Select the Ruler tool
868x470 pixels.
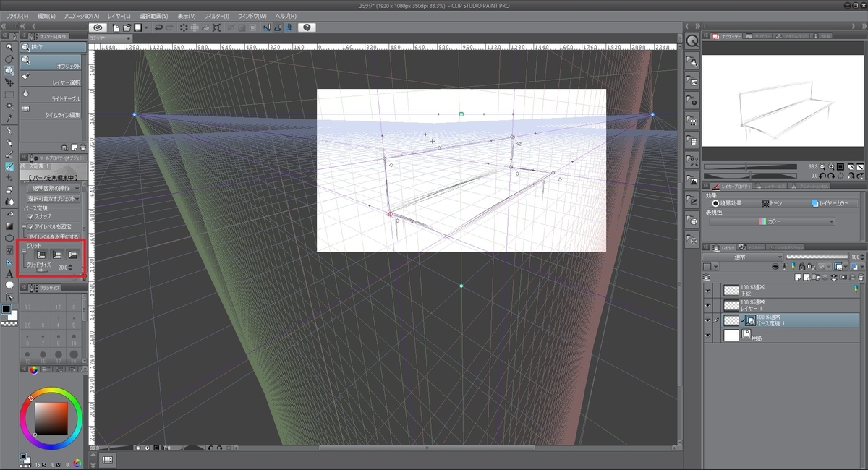pyautogui.click(x=9, y=261)
